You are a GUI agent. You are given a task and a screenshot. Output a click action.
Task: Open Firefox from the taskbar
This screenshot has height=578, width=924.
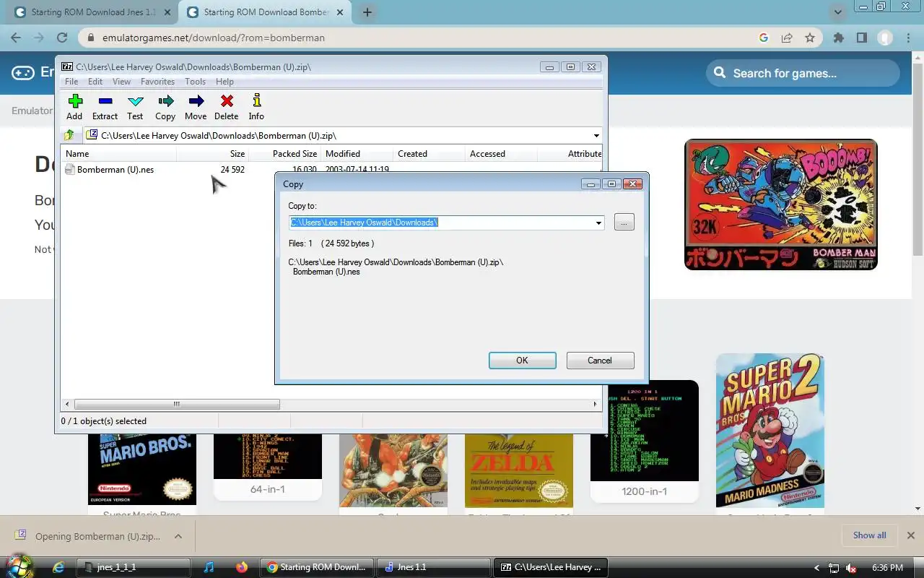pyautogui.click(x=241, y=567)
